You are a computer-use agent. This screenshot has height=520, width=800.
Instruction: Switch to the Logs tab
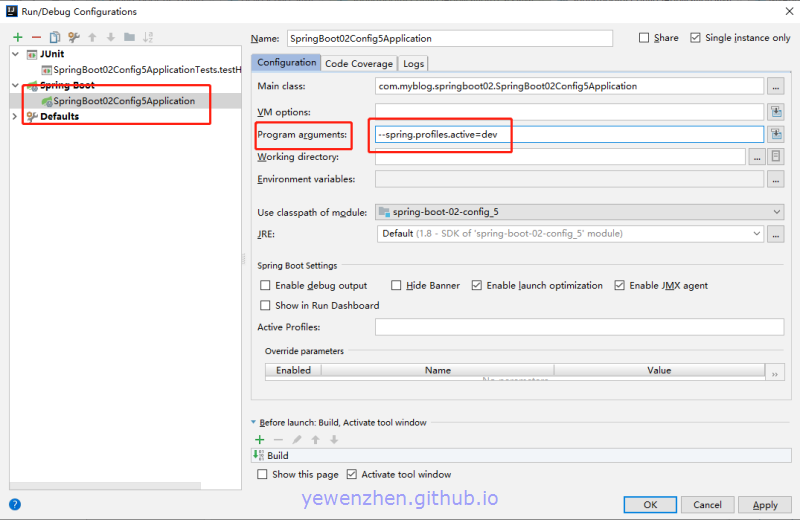413,63
